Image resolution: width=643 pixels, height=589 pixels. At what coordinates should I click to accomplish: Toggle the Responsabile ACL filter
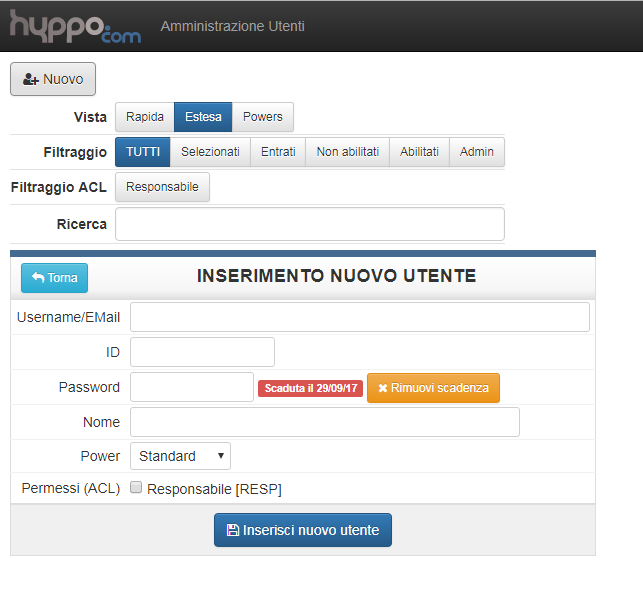coord(162,187)
